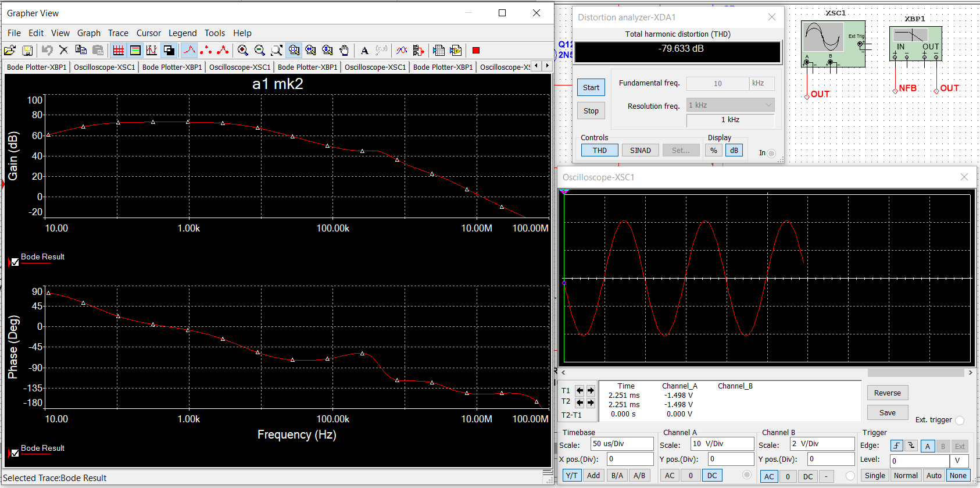Switch distortion display to percent (%)
This screenshot has height=488, width=980.
tap(714, 150)
